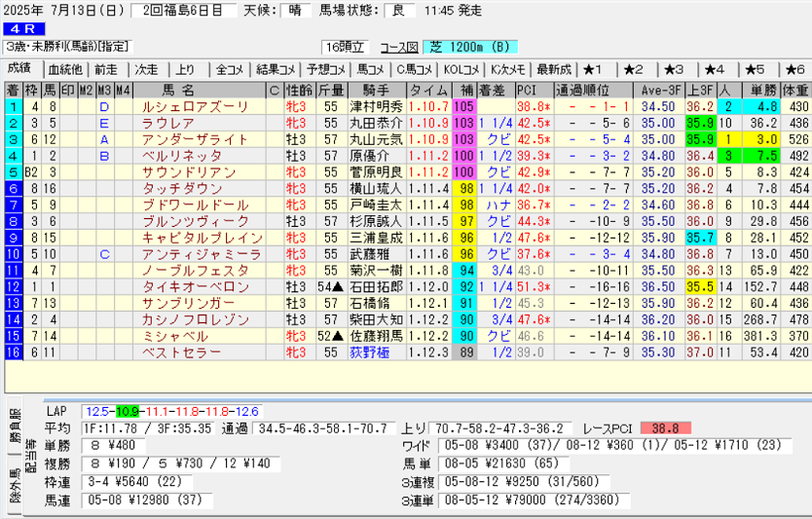Screen dimensions: 812x519
Task: Click the コース図 course map link
Action: (399, 47)
